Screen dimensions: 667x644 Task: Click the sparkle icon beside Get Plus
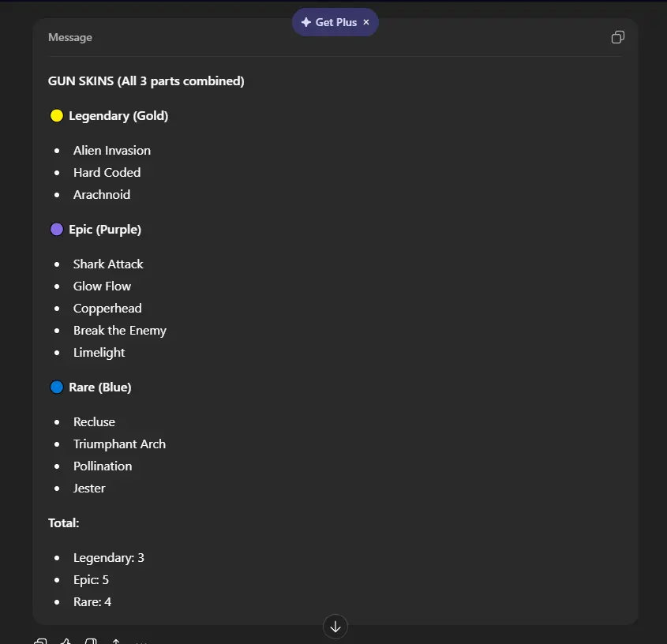(306, 22)
